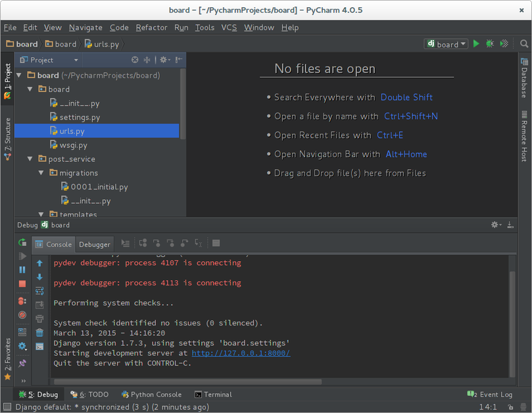Viewport: 532px width, 413px height.
Task: Open debug settings gear in sidebar
Action: [x=22, y=346]
